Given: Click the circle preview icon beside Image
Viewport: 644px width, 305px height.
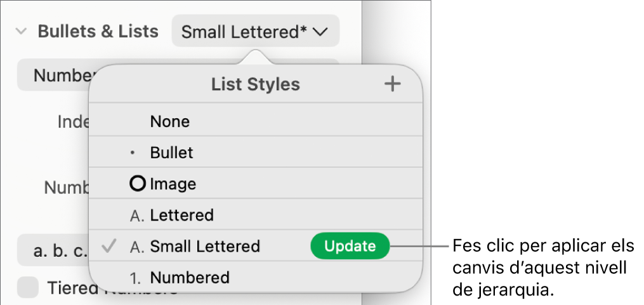Looking at the screenshot, I should click(137, 185).
